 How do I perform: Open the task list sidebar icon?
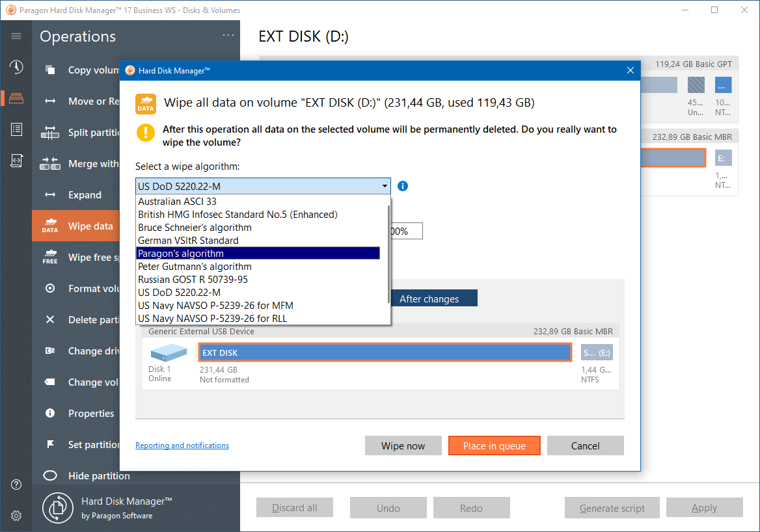point(16,129)
